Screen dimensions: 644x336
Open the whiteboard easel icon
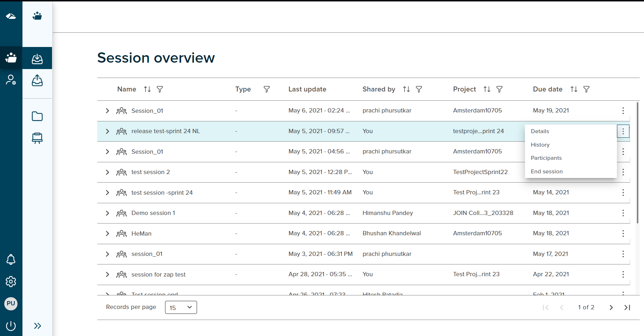pos(37,138)
